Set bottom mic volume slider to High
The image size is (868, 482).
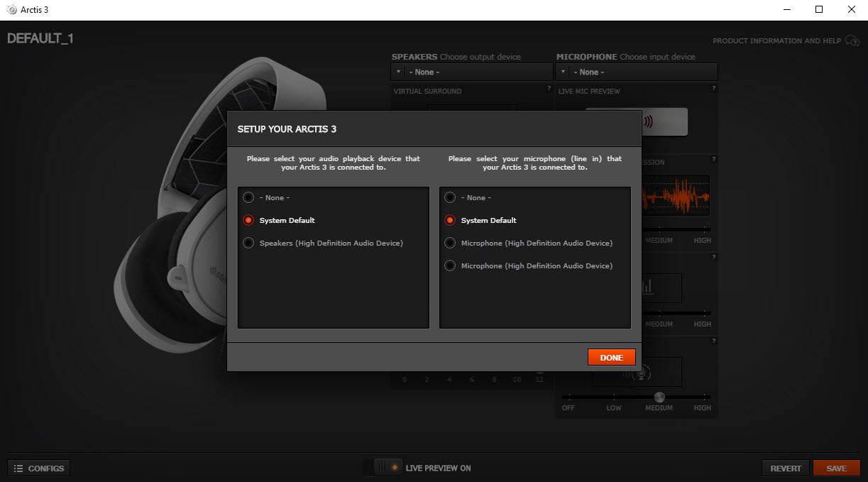[x=705, y=397]
